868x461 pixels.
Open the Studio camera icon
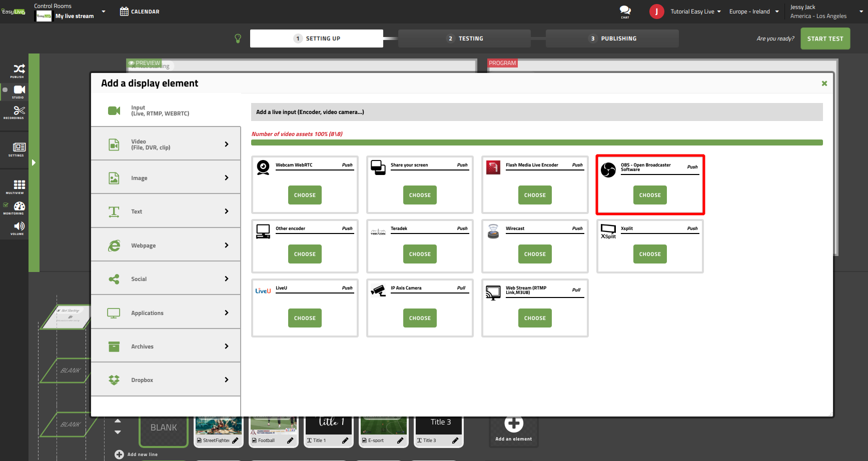[x=19, y=89]
